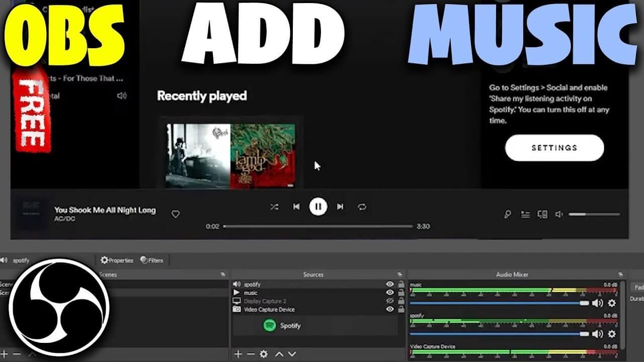
Task: Open the spotify channel gear settings
Action: 612,334
